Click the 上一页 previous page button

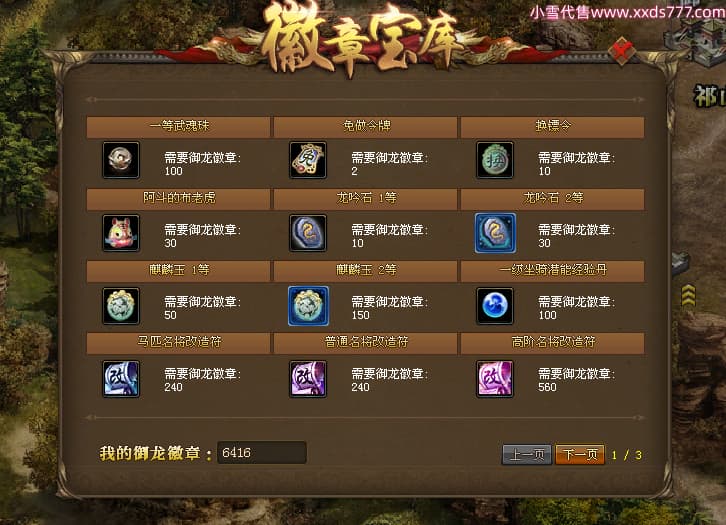(527, 454)
